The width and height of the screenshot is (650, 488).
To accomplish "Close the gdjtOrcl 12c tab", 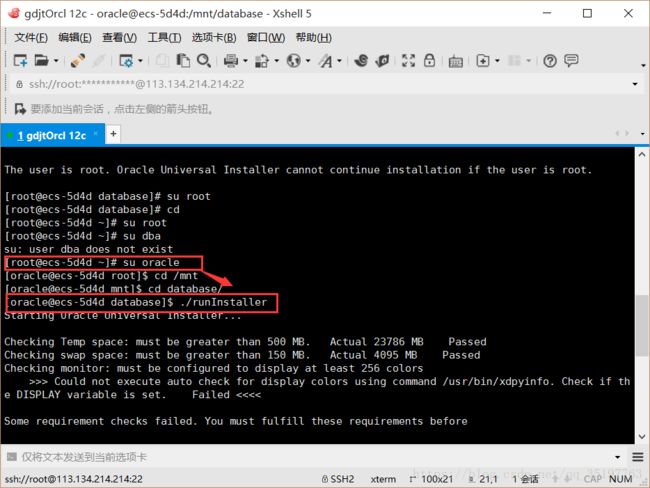I will point(95,133).
